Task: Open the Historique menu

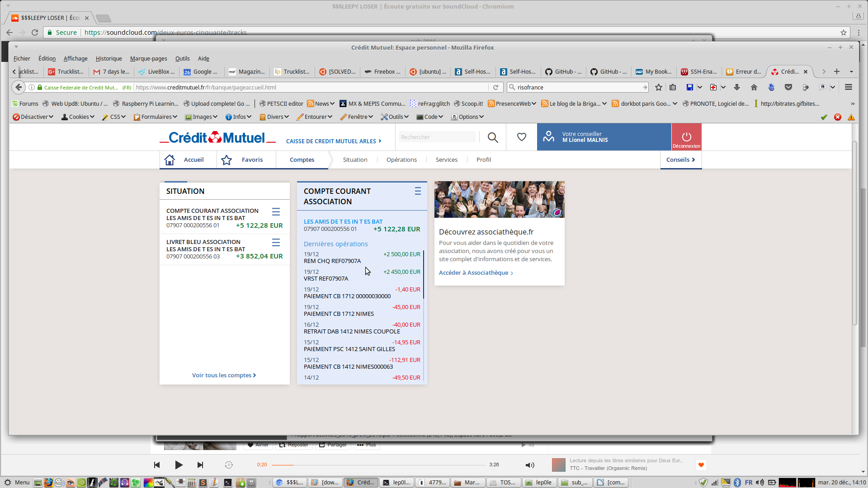Action: tap(108, 59)
